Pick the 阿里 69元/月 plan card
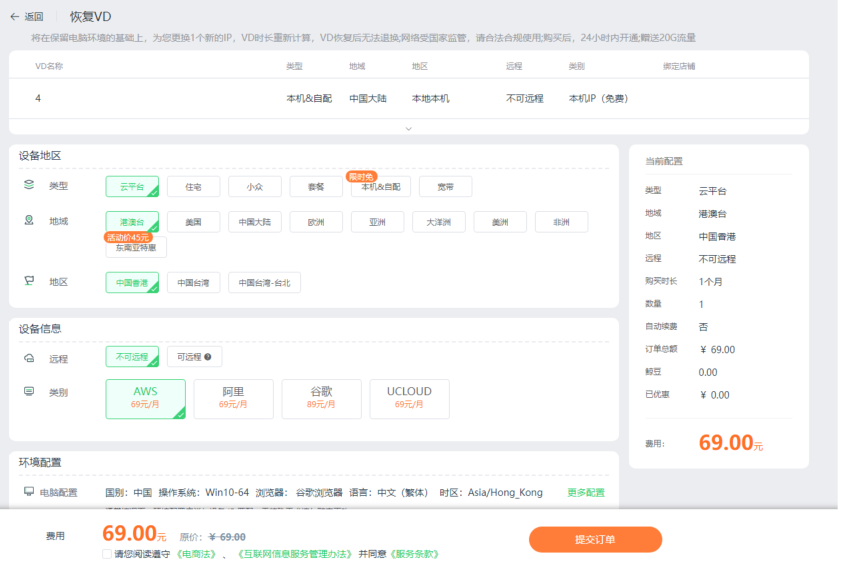 coord(233,399)
